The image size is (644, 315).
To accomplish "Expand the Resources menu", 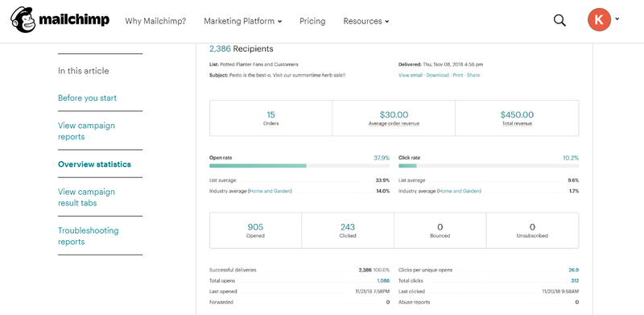I will [x=366, y=21].
